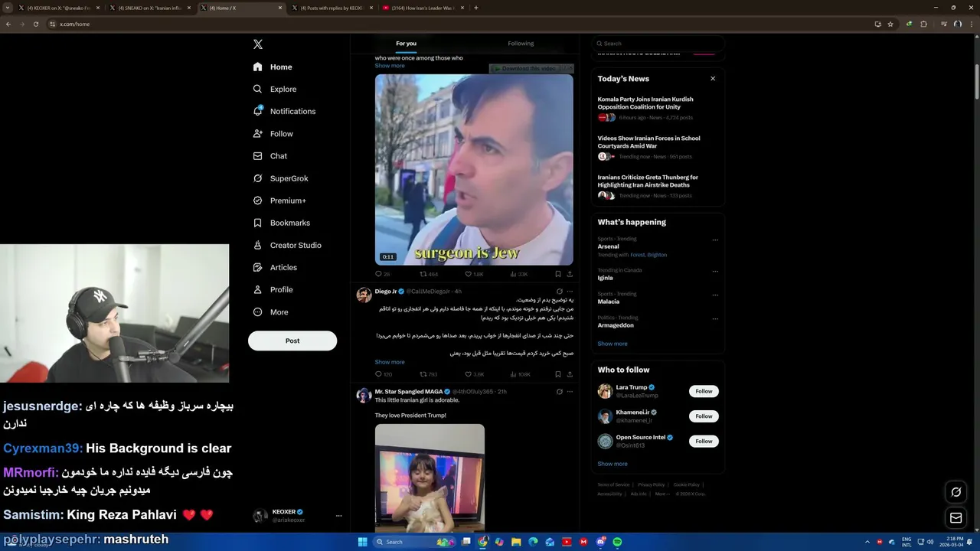Open the Arsenal trending topic
This screenshot has height=551, width=980.
(x=608, y=246)
